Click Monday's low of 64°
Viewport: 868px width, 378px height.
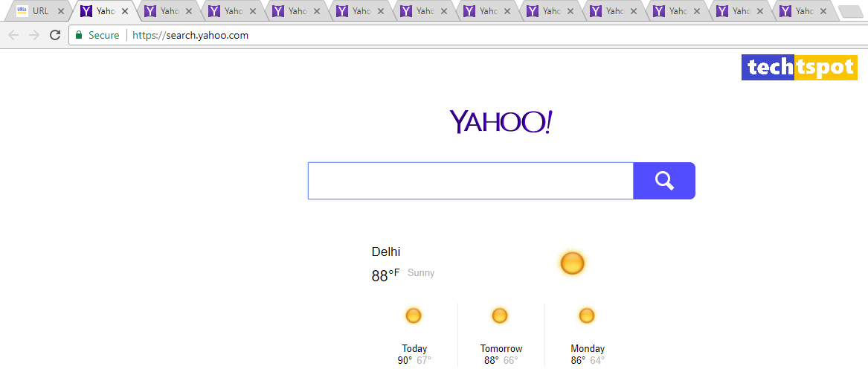click(x=597, y=361)
